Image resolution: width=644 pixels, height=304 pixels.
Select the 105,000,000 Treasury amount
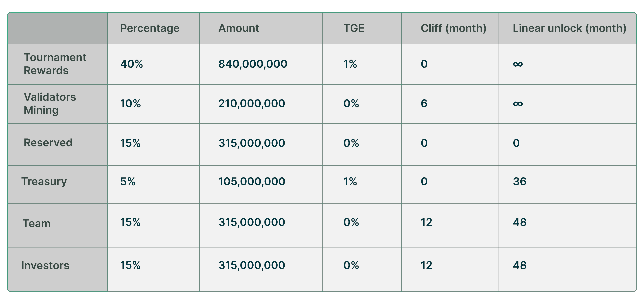[252, 182]
